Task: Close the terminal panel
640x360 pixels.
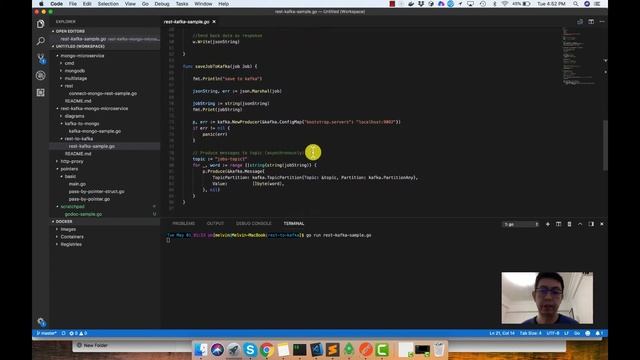Action: tap(602, 224)
